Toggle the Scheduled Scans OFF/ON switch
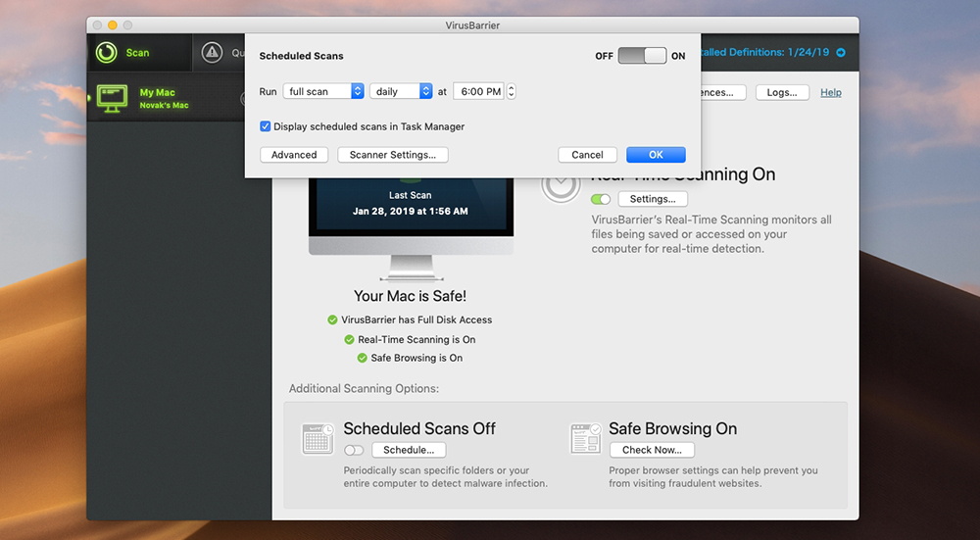This screenshot has height=540, width=980. [642, 56]
